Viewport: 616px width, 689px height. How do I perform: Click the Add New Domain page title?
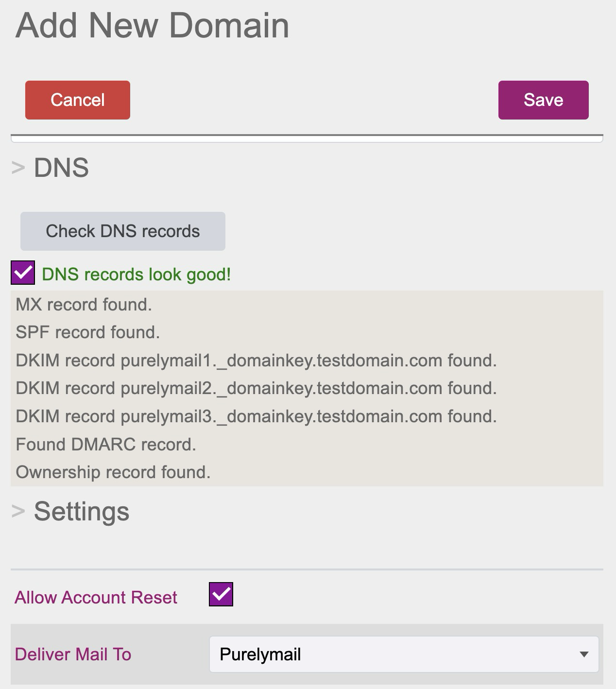(x=153, y=25)
